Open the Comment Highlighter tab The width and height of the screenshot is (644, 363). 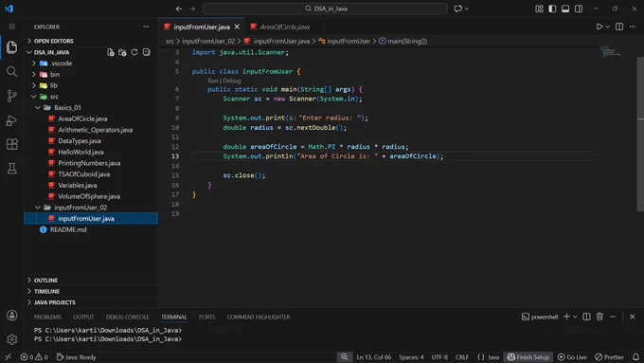point(259,317)
